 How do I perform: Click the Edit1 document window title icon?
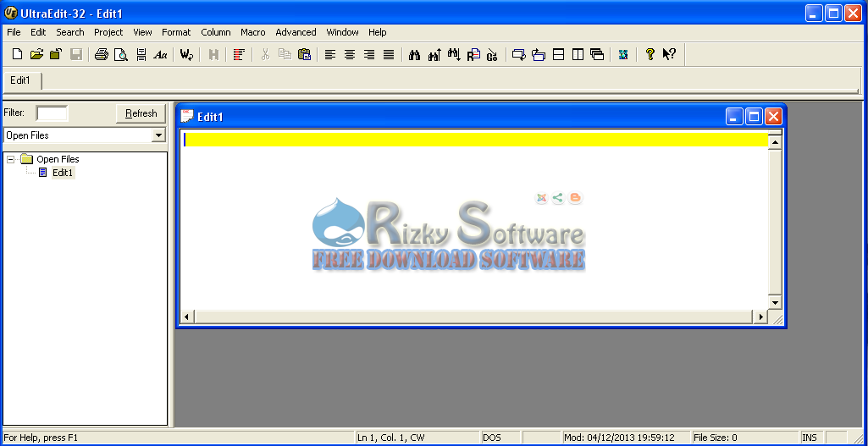click(187, 116)
